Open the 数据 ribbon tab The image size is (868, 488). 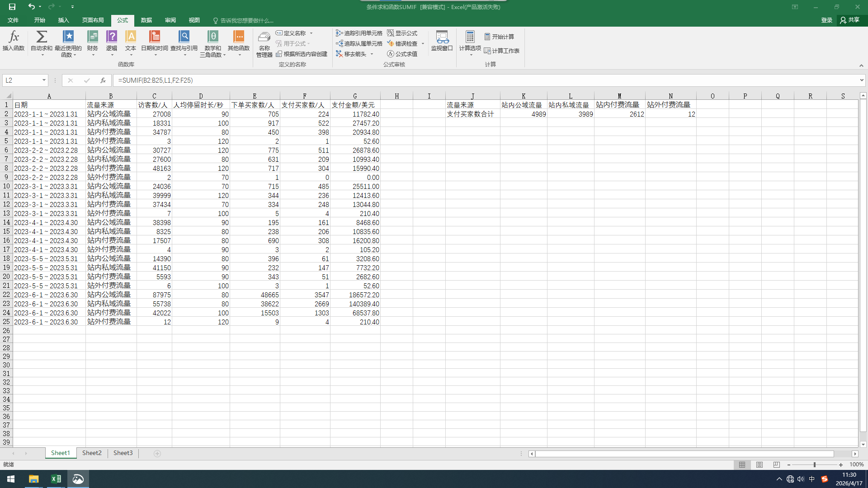click(x=146, y=20)
